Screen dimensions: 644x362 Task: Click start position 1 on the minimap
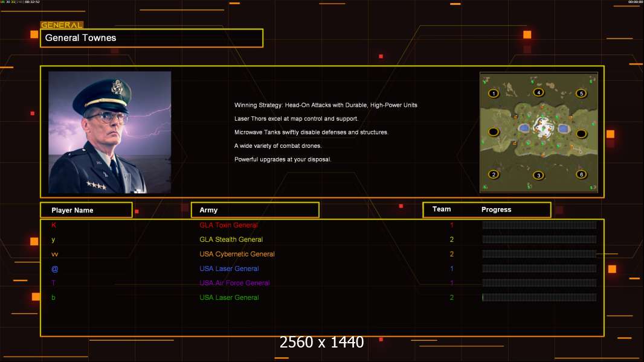[493, 94]
